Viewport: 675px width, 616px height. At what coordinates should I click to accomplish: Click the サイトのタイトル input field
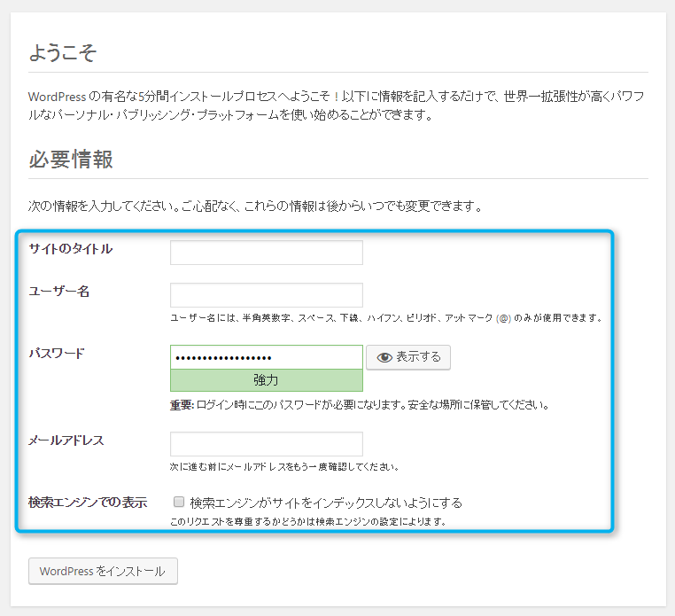point(267,253)
